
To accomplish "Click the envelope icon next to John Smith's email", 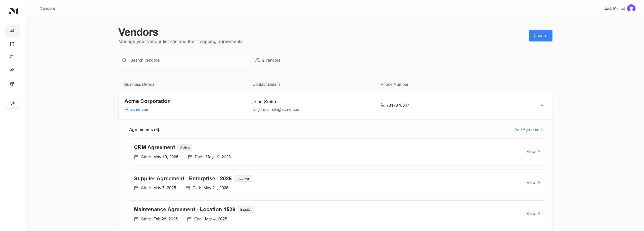I will (254, 109).
